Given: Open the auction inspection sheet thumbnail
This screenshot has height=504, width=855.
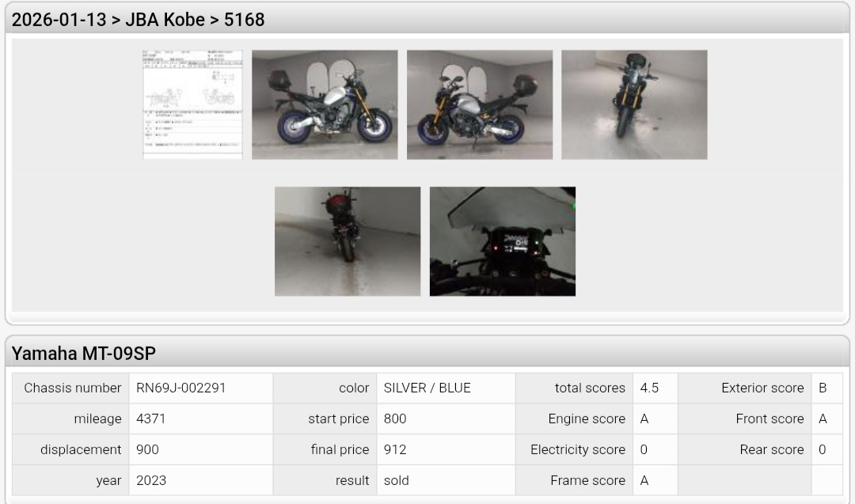Looking at the screenshot, I should point(192,104).
